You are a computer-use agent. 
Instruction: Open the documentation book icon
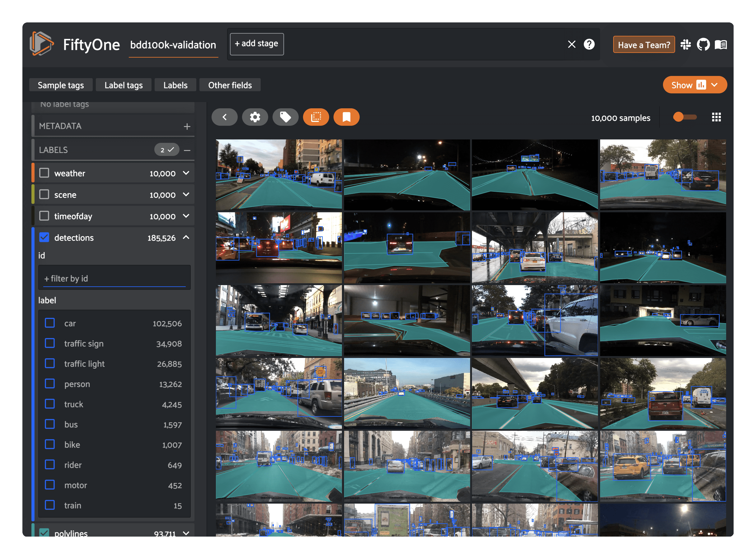coord(721,45)
